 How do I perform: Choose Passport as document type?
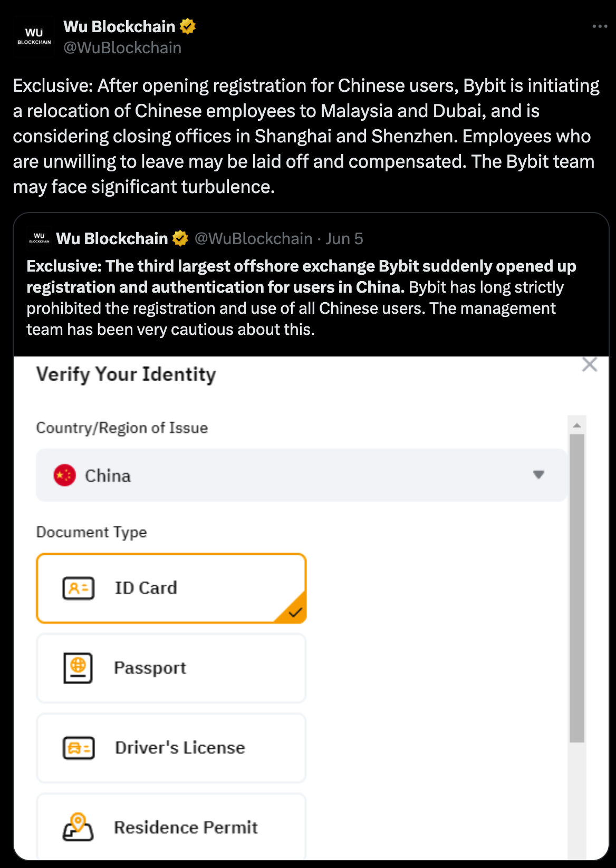tap(171, 668)
